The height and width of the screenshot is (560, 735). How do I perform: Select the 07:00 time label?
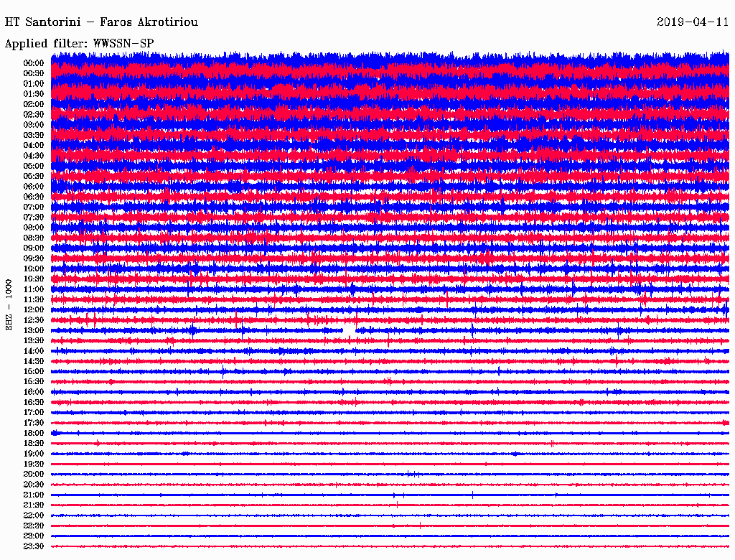coord(34,207)
